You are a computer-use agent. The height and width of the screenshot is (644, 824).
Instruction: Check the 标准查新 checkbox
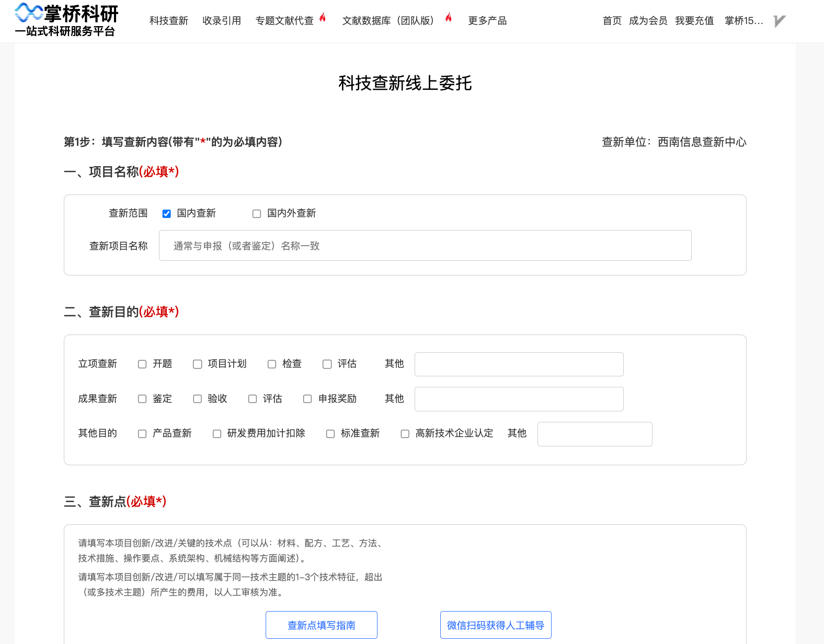pos(330,434)
